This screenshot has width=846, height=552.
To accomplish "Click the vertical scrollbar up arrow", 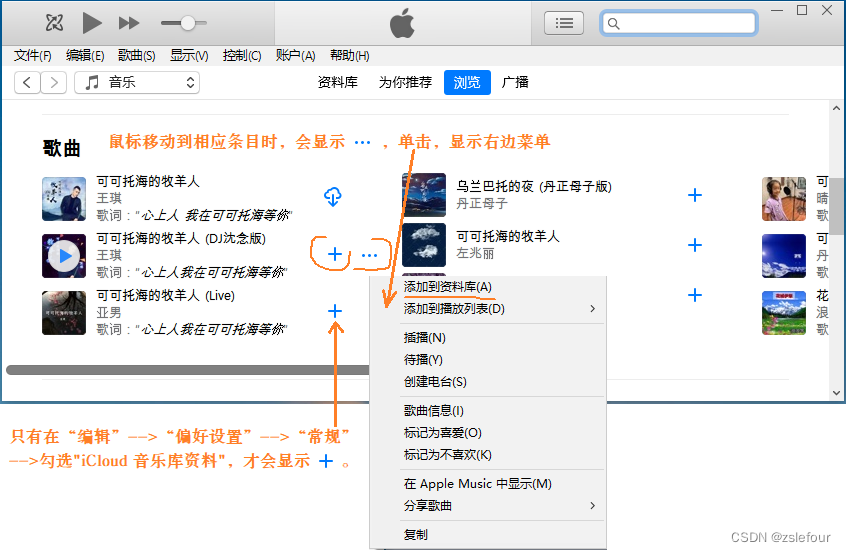I will point(836,108).
